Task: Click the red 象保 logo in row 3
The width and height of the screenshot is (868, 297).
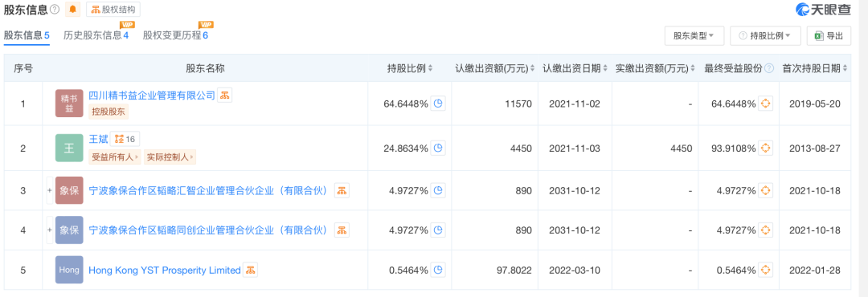Action: coord(69,190)
